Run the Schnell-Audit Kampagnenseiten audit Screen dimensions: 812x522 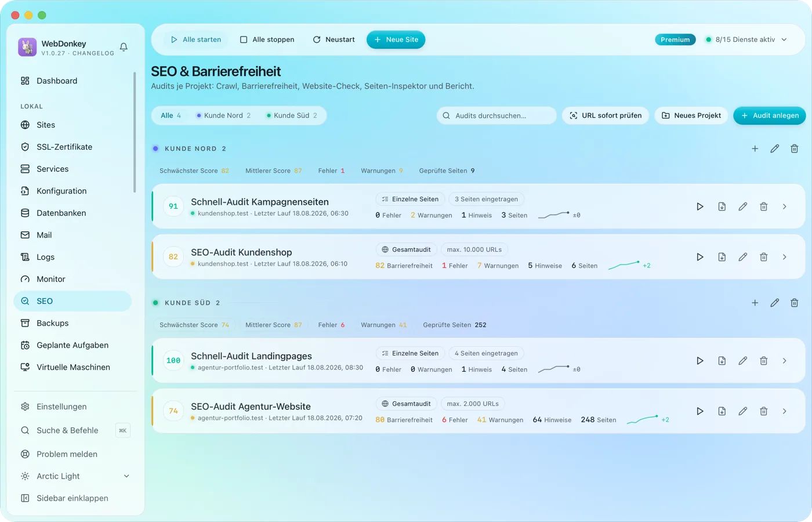click(x=700, y=206)
